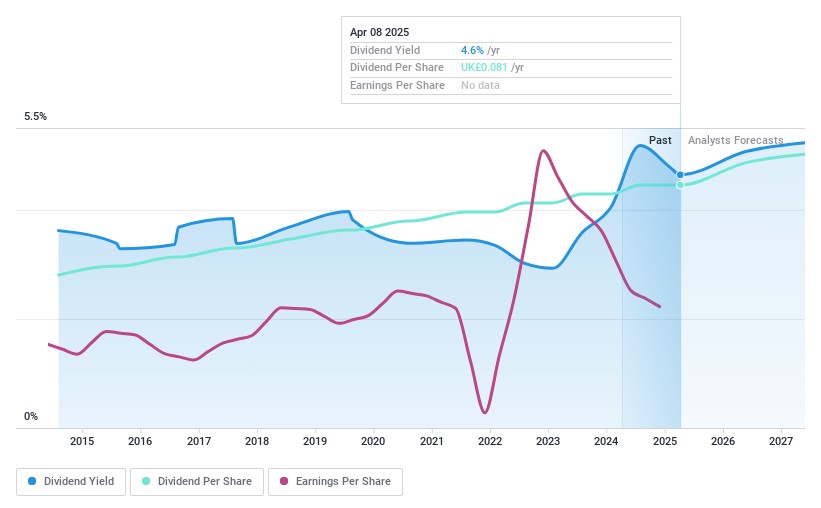
Task: Hide the Earnings Per Share series
Action: click(335, 482)
